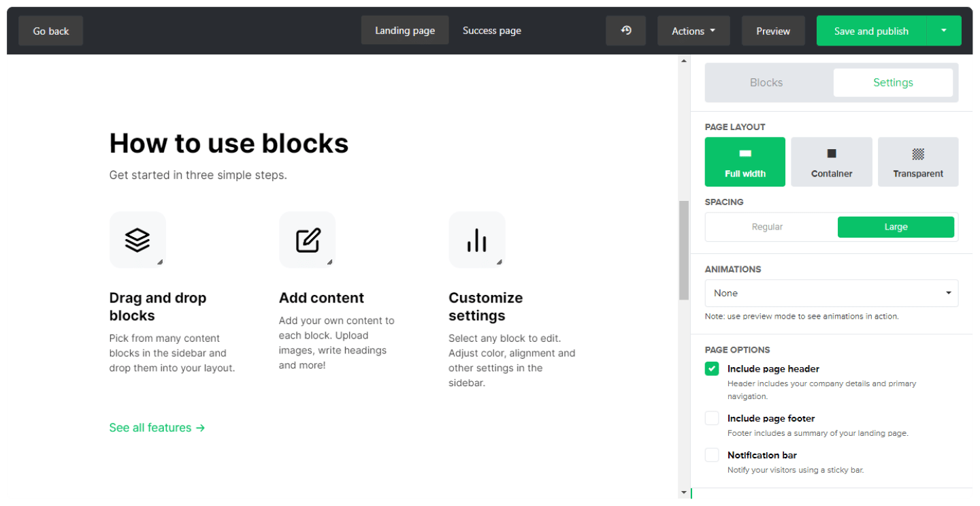This screenshot has width=980, height=506.
Task: Click the canvas vertical scrollbar thumb
Action: (x=684, y=250)
